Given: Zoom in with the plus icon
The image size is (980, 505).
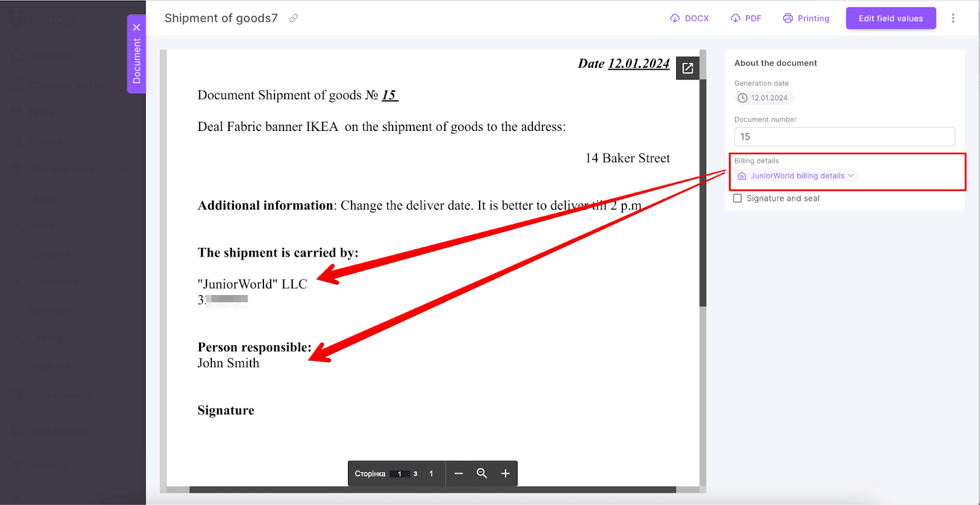Looking at the screenshot, I should coord(505,473).
